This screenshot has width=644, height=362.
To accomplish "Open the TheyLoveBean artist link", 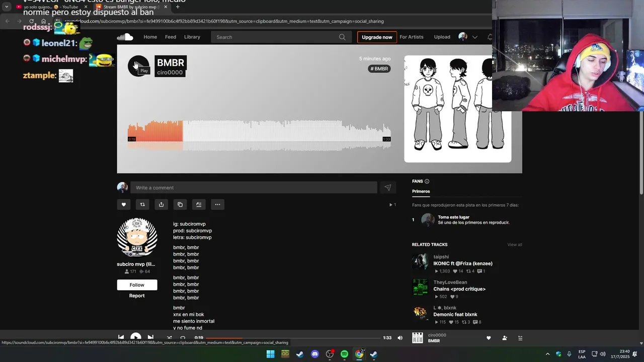I will coord(450,283).
